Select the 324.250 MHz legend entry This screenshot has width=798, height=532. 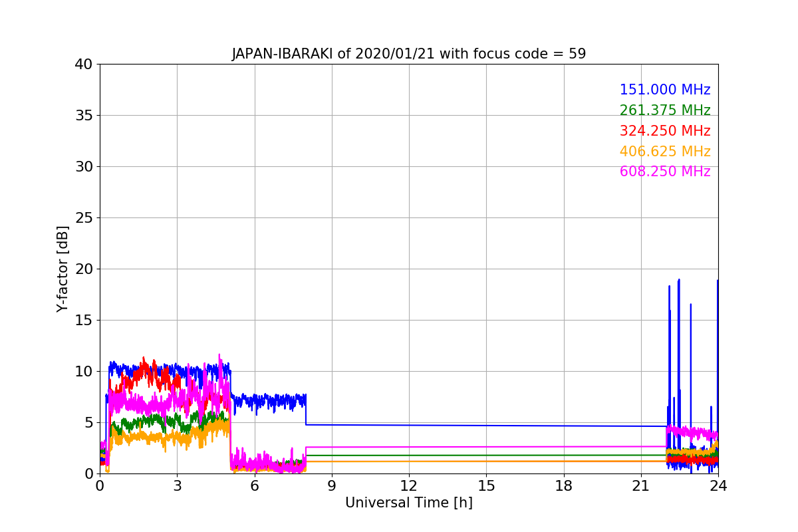click(x=665, y=131)
